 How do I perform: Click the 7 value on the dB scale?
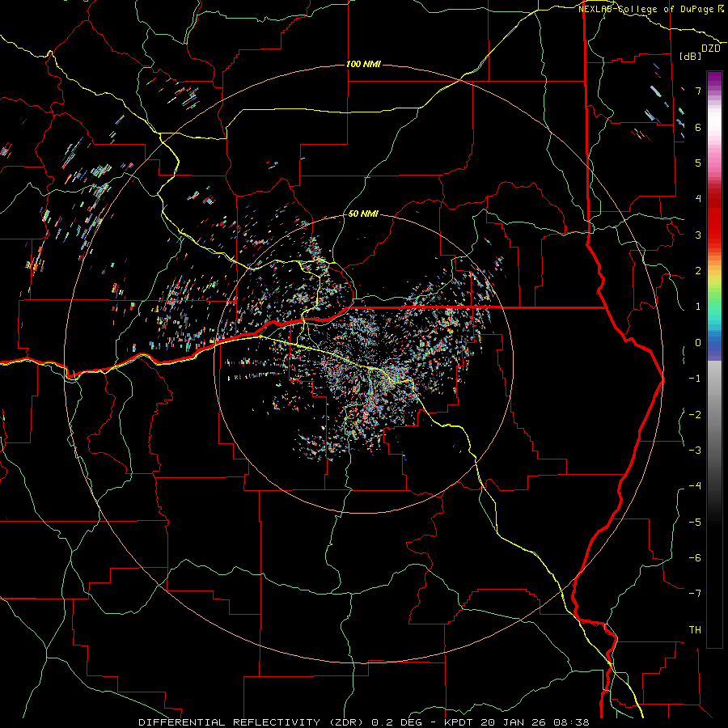698,91
